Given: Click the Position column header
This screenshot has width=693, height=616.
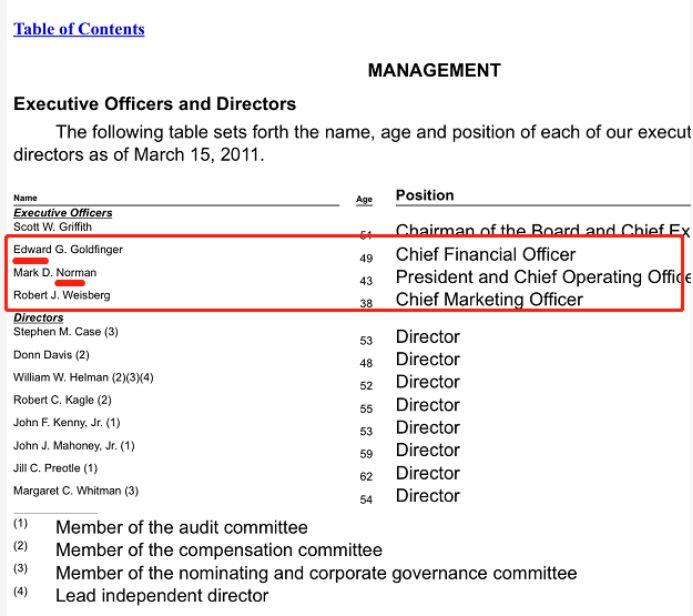Looking at the screenshot, I should pyautogui.click(x=424, y=195).
